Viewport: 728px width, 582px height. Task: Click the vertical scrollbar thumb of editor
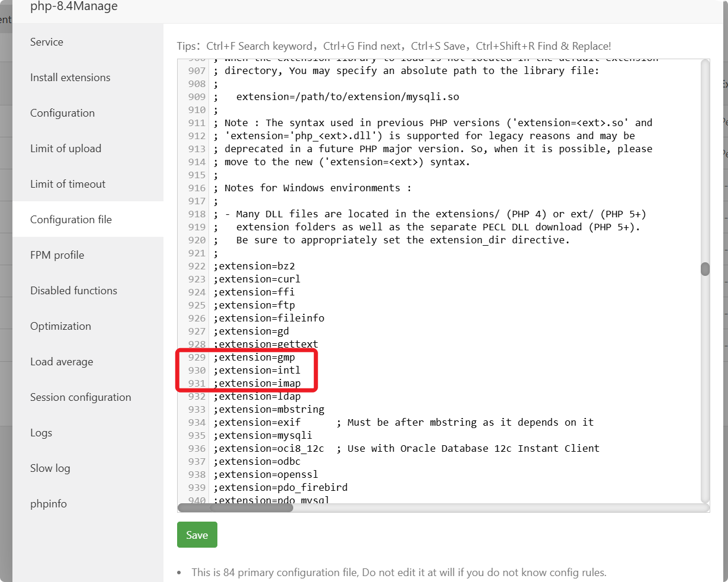pyautogui.click(x=705, y=269)
